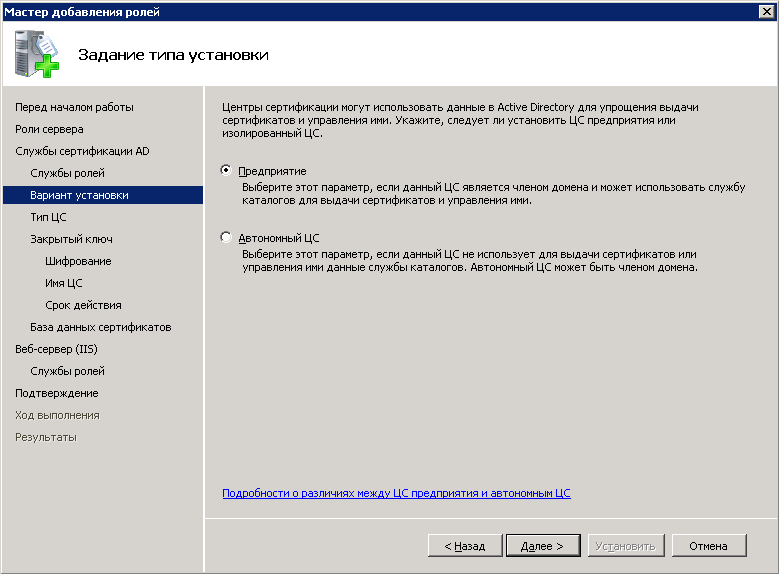Open the link about CA type differences

click(396, 493)
